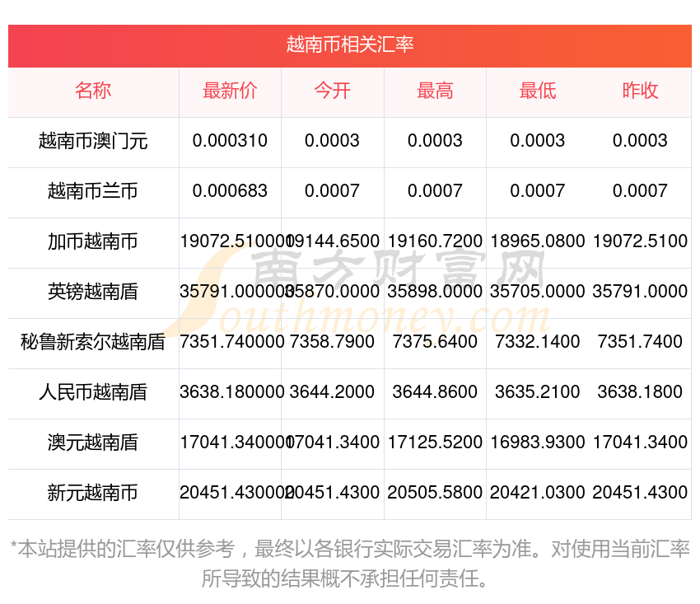The image size is (700, 604).
Task: Click the 35705.0000 low value
Action: tap(538, 292)
